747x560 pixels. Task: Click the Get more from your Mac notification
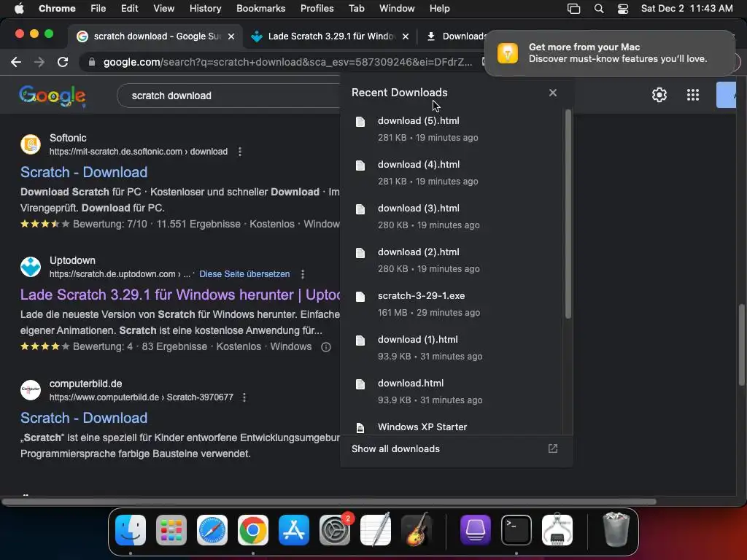[610, 53]
